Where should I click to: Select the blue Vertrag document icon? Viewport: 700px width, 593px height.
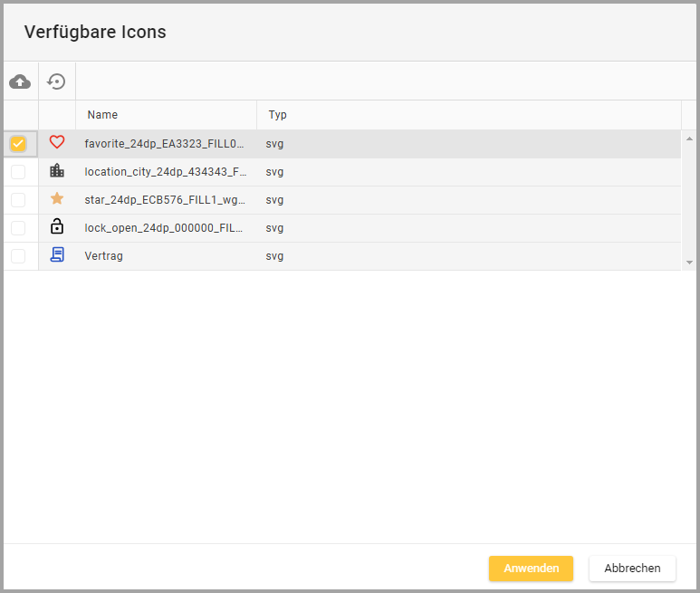point(57,255)
